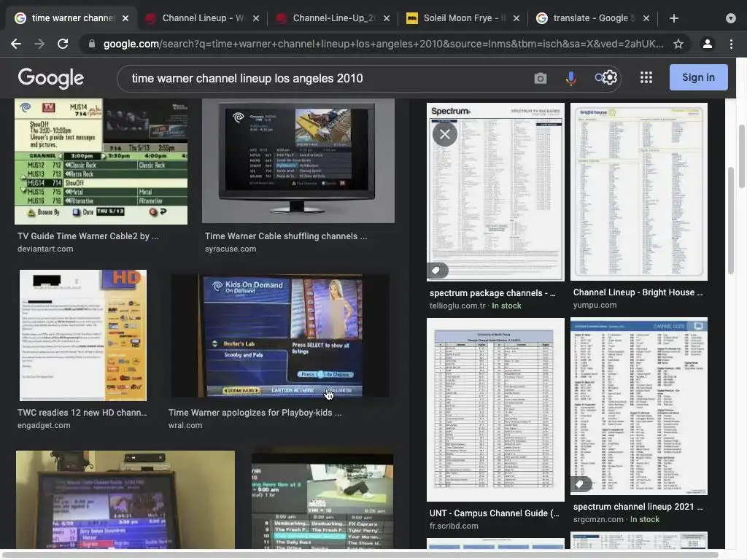Image resolution: width=747 pixels, height=560 pixels.
Task: View site info via the lock icon
Action: click(x=91, y=44)
